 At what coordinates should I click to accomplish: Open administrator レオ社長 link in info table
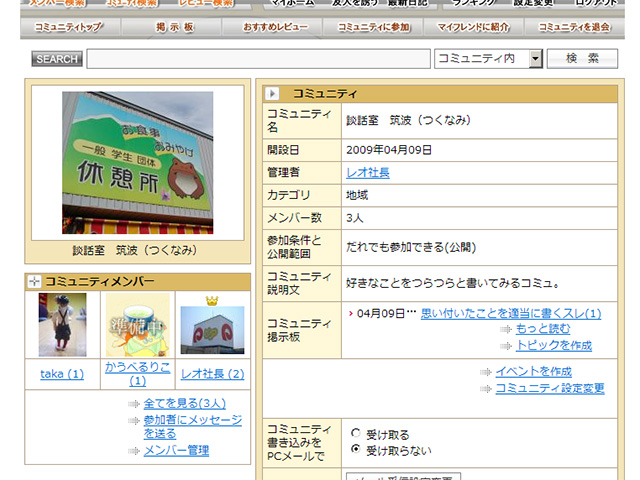coord(368,173)
